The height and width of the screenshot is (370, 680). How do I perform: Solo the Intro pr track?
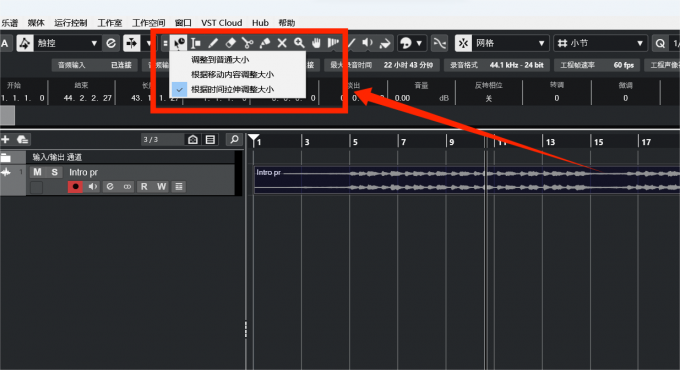click(54, 172)
